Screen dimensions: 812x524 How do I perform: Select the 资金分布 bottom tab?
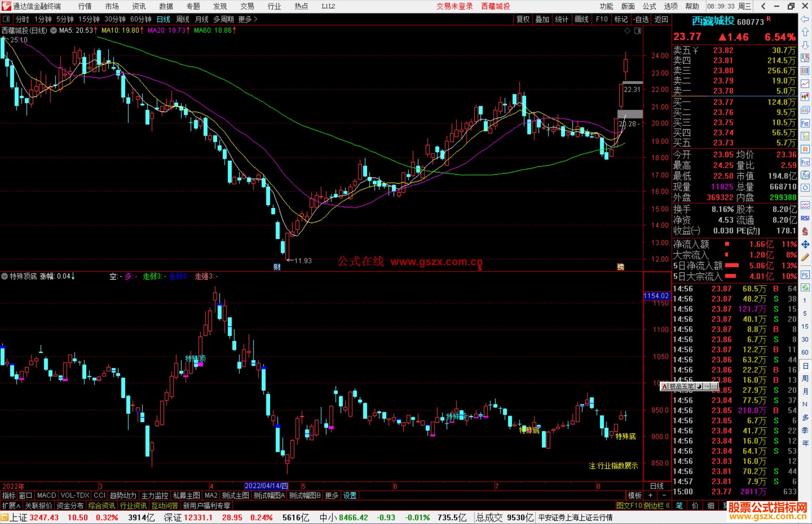[x=70, y=506]
